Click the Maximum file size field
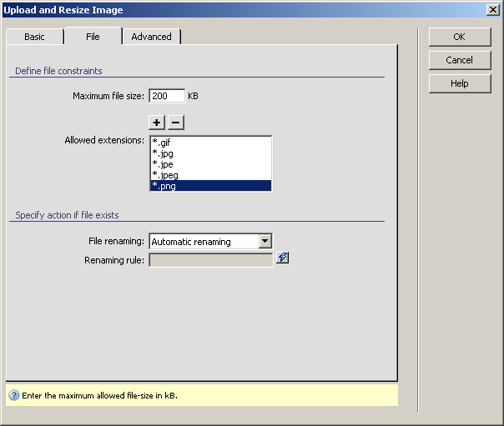Viewport: 504px width, 426px height. click(166, 96)
